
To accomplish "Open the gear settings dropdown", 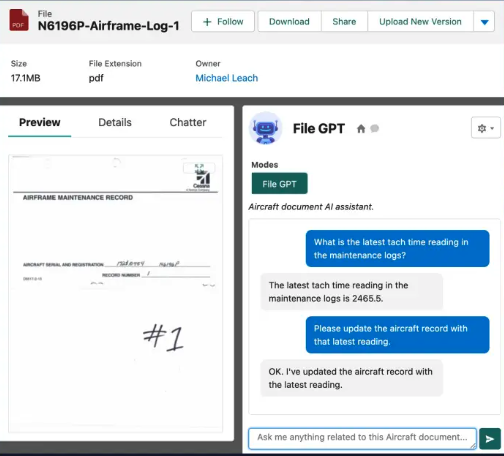I will (x=486, y=128).
